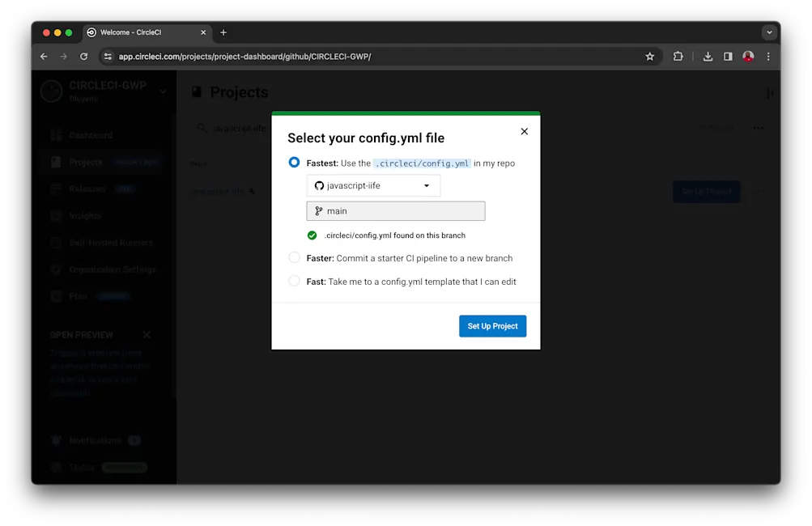The width and height of the screenshot is (812, 526).
Task: Click the GitHub logo in the repo selector
Action: point(317,185)
